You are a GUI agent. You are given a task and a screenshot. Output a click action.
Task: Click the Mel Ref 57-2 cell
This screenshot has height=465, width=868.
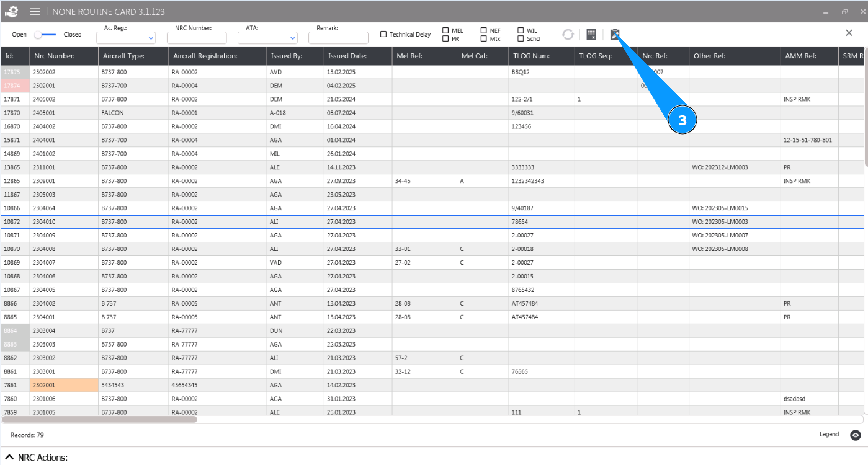click(x=424, y=358)
